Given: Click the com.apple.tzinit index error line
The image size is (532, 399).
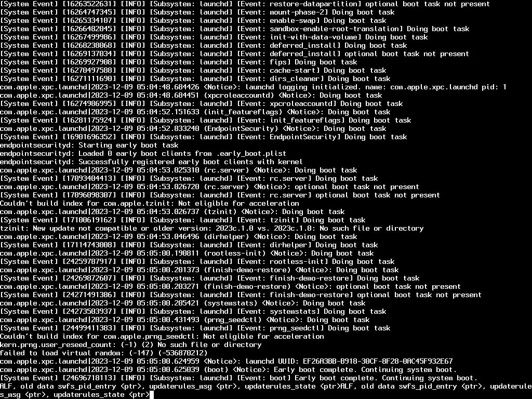Looking at the screenshot, I should point(150,204).
